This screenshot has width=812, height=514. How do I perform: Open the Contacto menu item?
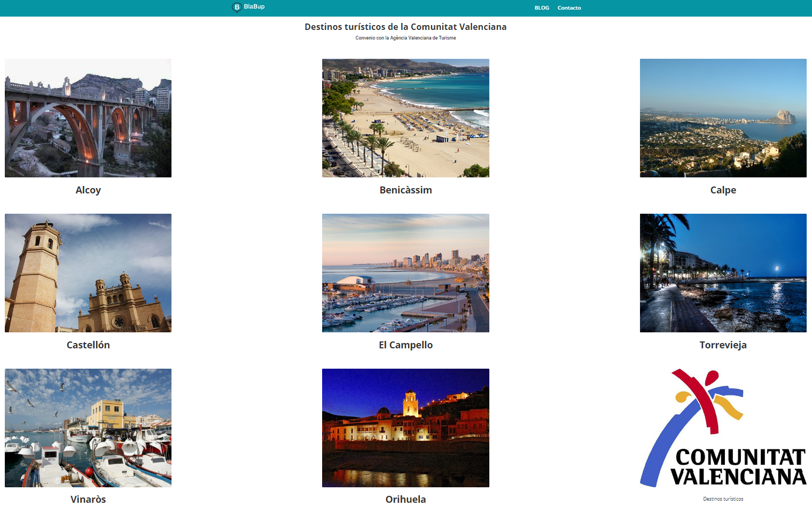[569, 8]
